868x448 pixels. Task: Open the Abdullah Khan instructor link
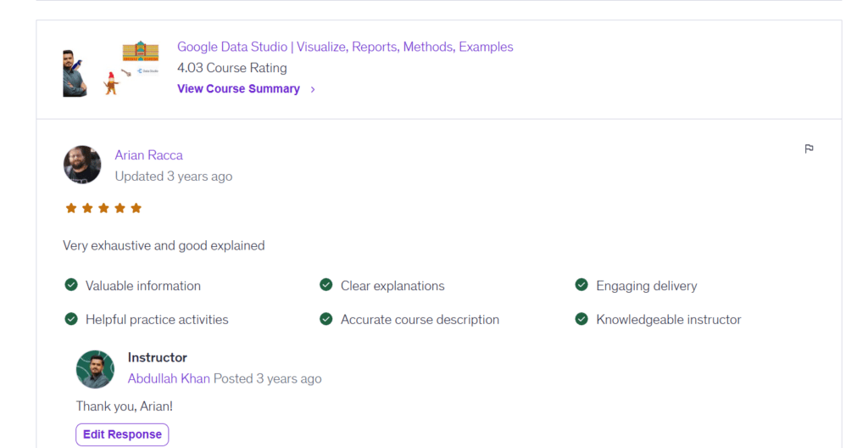click(x=169, y=378)
